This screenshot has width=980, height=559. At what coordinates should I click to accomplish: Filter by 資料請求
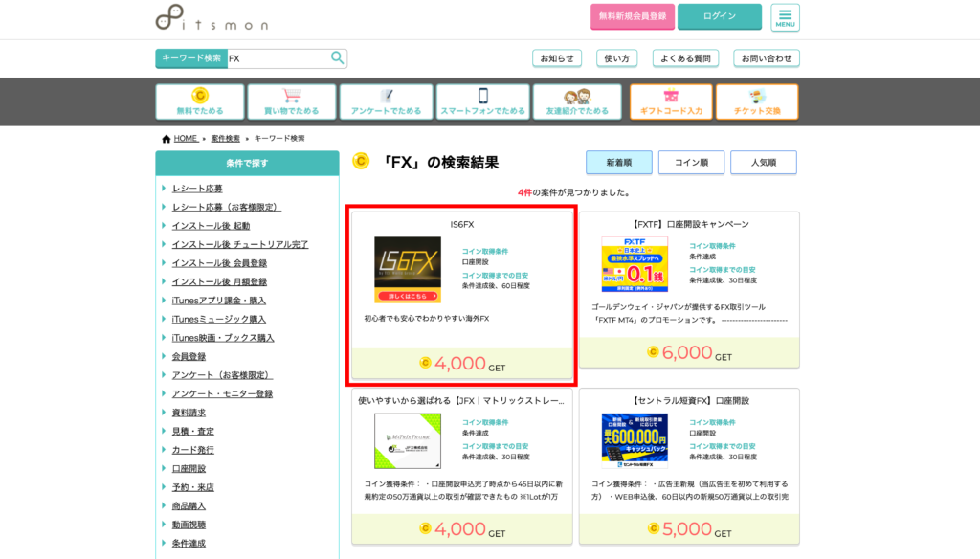(x=189, y=413)
